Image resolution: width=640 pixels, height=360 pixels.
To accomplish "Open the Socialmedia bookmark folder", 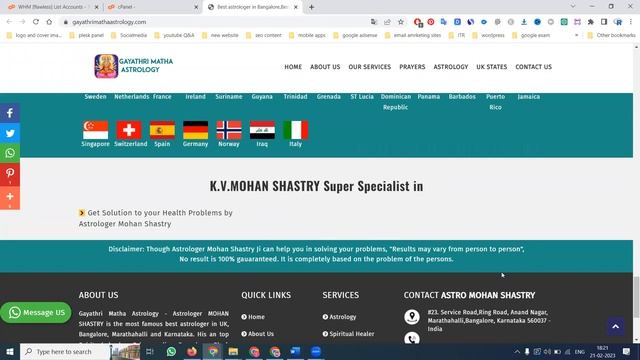I will coord(129,36).
